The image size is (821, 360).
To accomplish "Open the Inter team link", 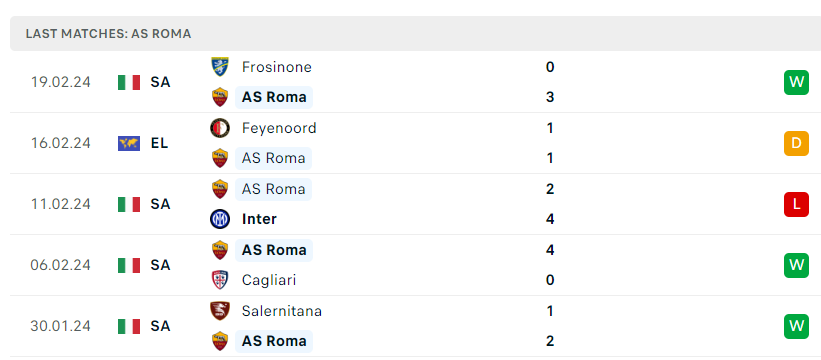I will 259,219.
